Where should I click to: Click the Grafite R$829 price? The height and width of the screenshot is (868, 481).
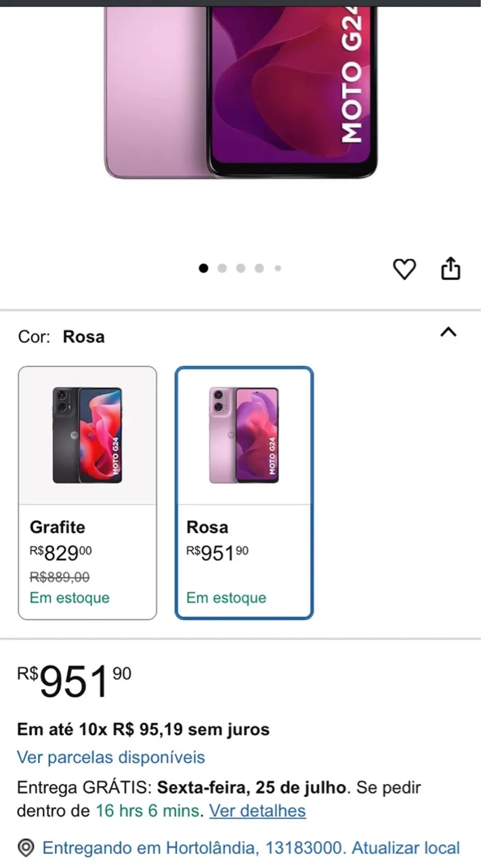point(61,553)
